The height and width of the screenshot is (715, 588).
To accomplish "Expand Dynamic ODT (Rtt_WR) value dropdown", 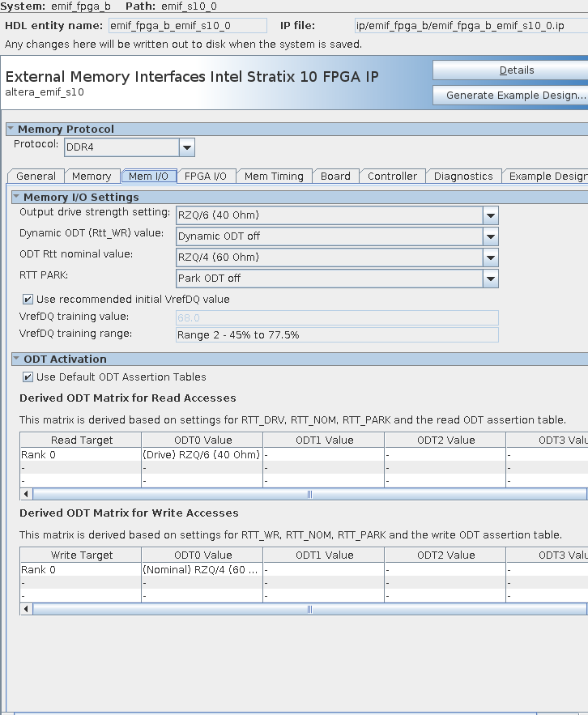I will (x=490, y=236).
